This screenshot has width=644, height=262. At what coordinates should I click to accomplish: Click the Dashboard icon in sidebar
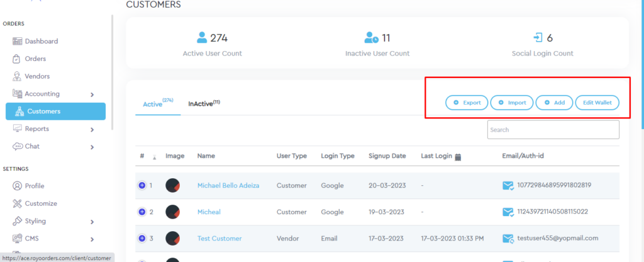pyautogui.click(x=17, y=42)
